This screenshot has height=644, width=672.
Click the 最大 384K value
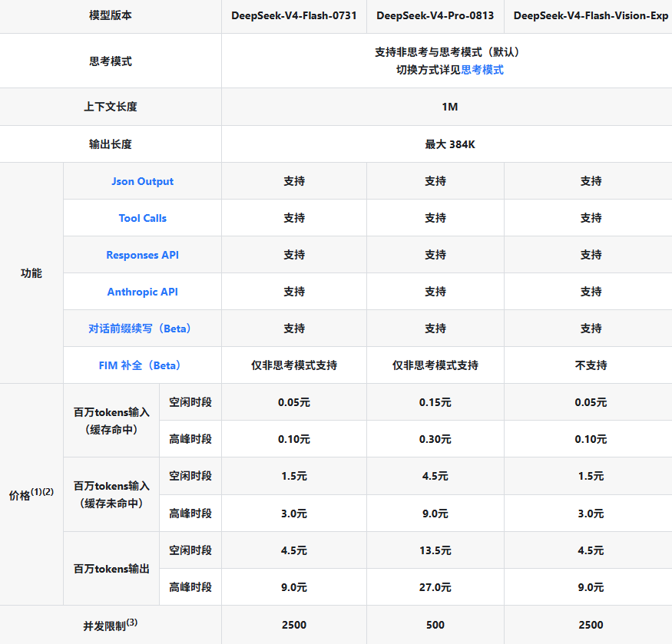[x=449, y=144]
